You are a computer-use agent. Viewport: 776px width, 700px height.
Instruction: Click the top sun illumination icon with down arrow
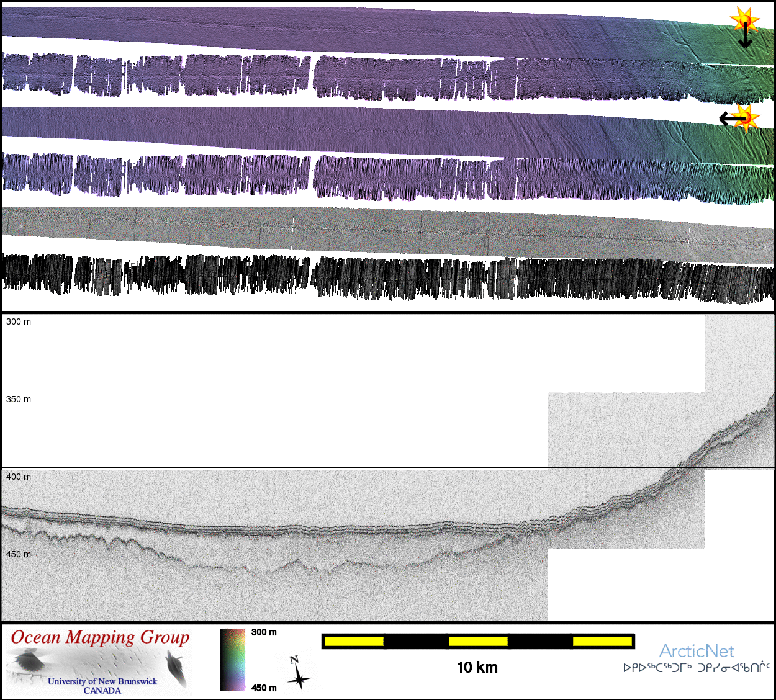point(744,19)
